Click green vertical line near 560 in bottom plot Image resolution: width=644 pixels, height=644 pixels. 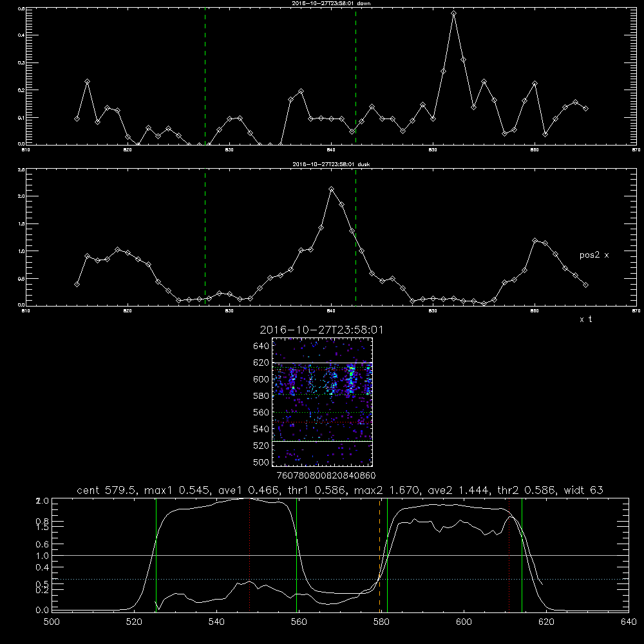tap(296, 555)
